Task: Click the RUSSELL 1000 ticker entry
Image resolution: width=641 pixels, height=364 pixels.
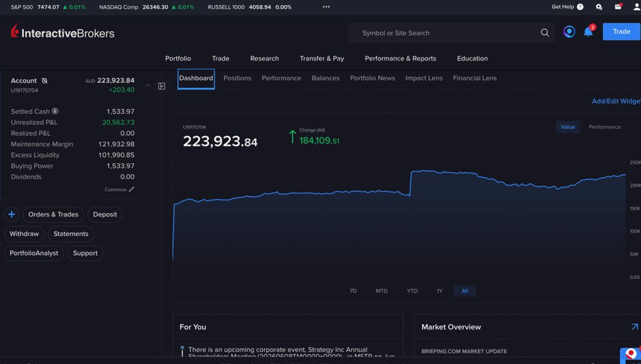Action: point(249,7)
